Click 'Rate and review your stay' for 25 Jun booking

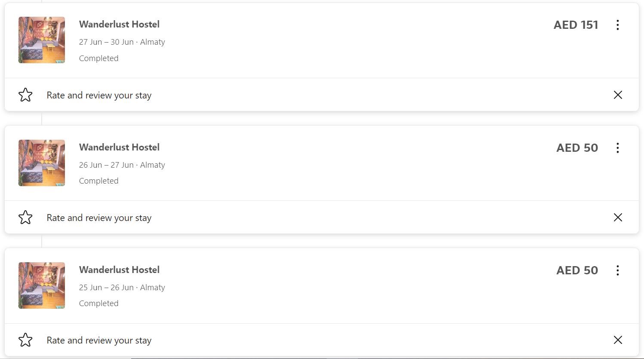point(99,341)
